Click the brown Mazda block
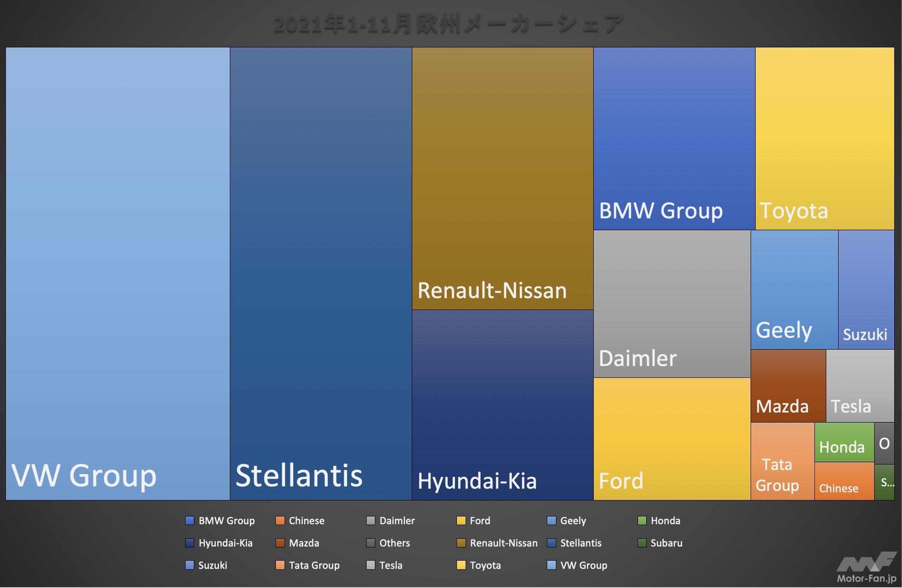The image size is (902, 588). pyautogui.click(x=788, y=386)
